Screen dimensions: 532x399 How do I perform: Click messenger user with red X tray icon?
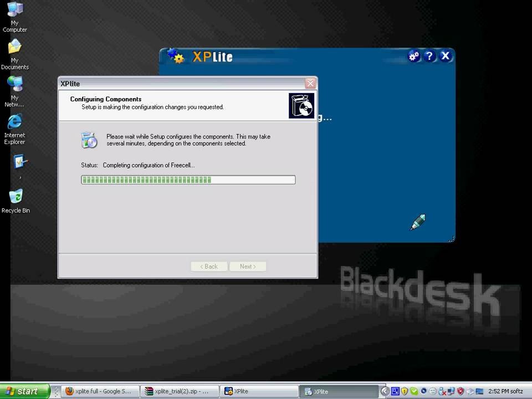point(442,392)
